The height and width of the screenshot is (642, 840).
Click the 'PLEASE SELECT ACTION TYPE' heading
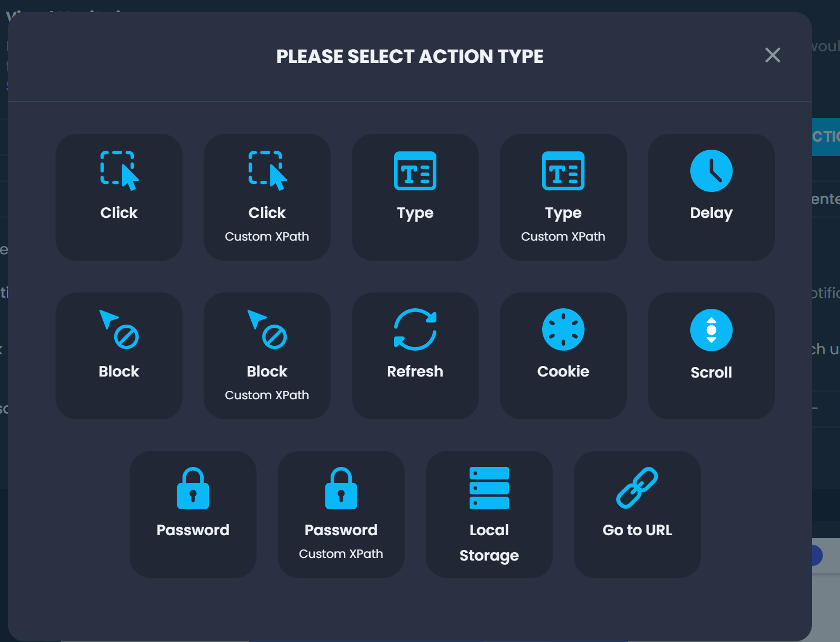[410, 57]
